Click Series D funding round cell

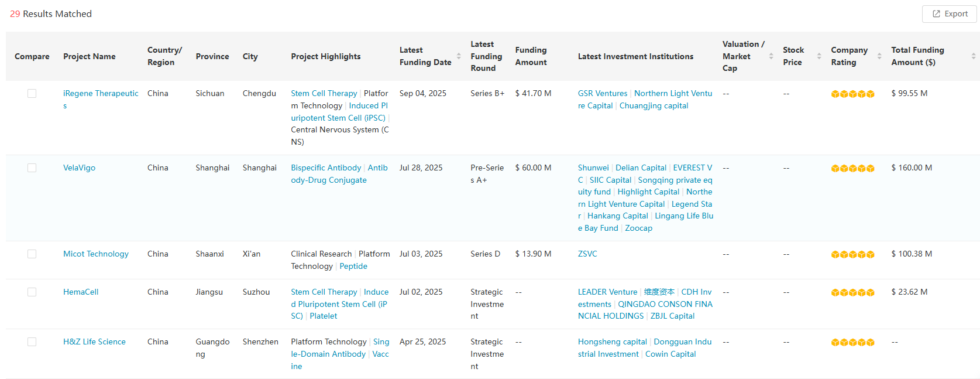pyautogui.click(x=485, y=254)
